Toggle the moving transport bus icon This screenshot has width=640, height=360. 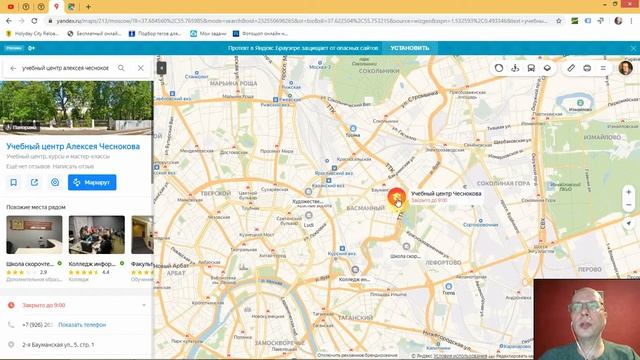coord(531,68)
